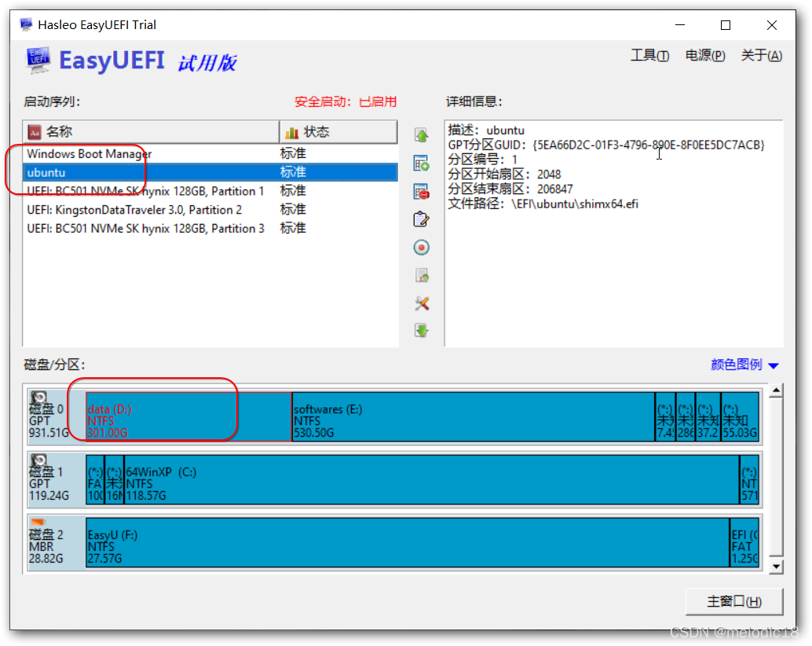Select BC501 NVMe Partition 1 entry
The width and height of the screenshot is (812, 646).
point(210,191)
